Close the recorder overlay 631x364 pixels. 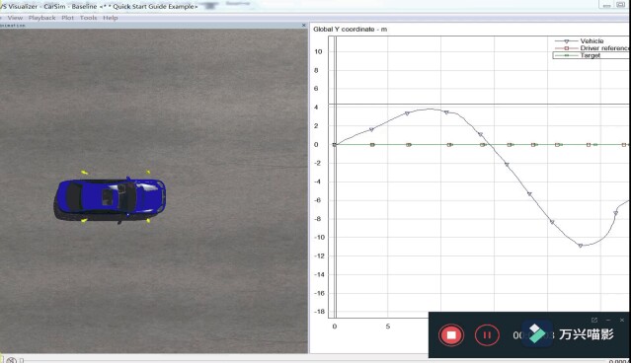point(622,321)
